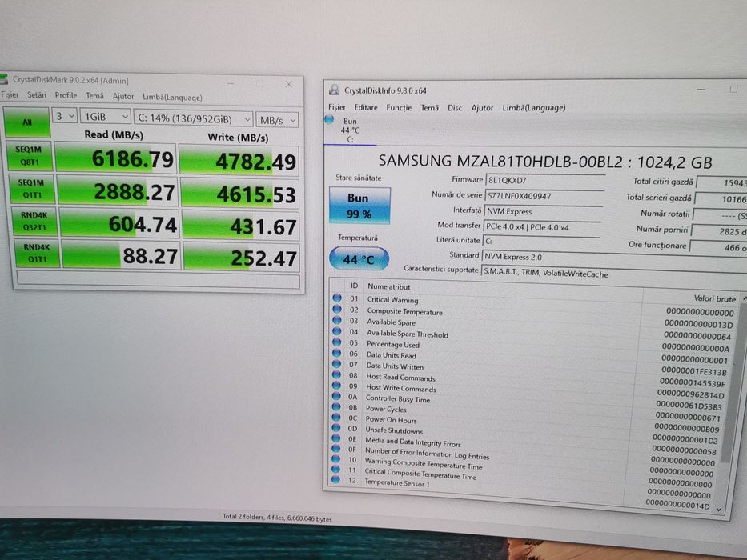Screen dimensions: 747x560
Task: Open Profile menu in CrystalDiskMark
Action: point(66,96)
